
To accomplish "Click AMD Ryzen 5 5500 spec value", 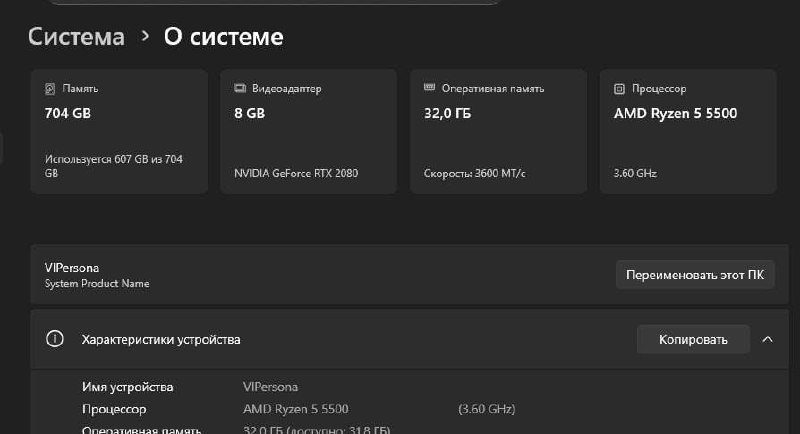I will click(296, 409).
